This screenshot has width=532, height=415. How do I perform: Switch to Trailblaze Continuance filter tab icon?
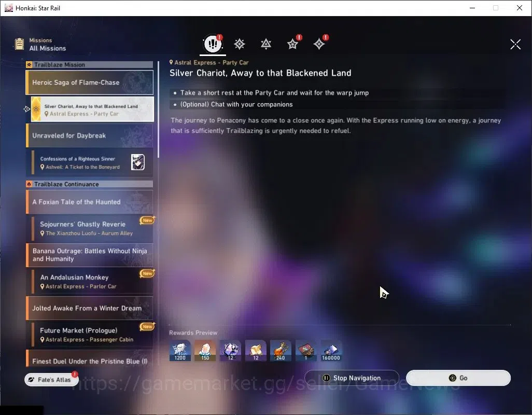coord(266,44)
